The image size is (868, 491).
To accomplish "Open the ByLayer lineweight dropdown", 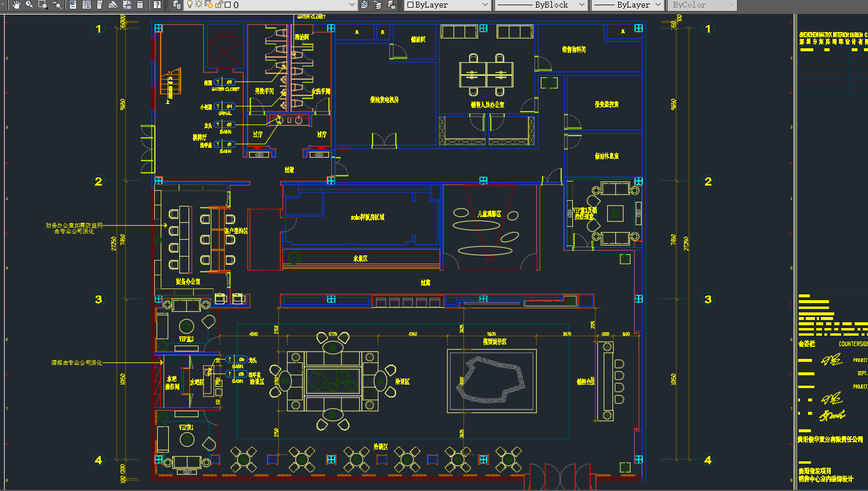I will coord(628,5).
